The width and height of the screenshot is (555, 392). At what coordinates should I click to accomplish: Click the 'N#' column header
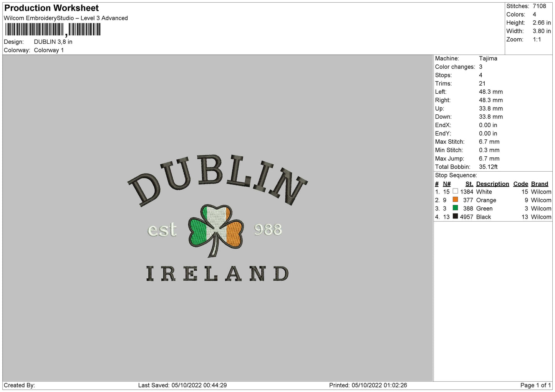pos(447,184)
